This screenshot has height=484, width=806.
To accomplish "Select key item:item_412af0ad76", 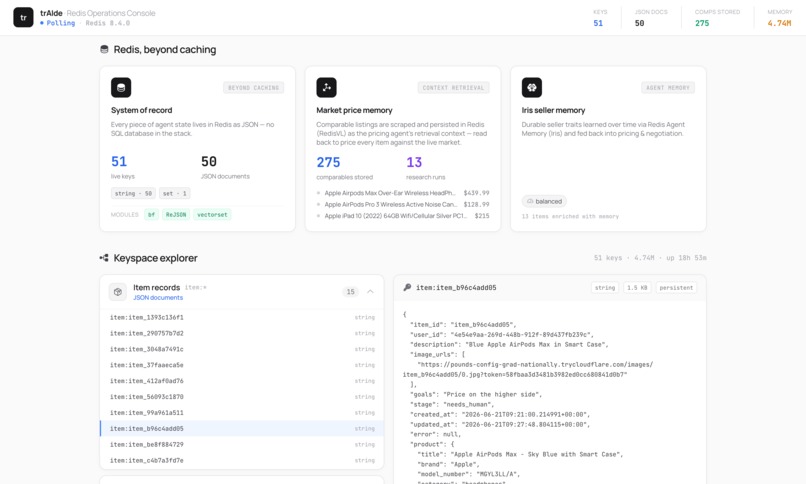I will point(242,381).
